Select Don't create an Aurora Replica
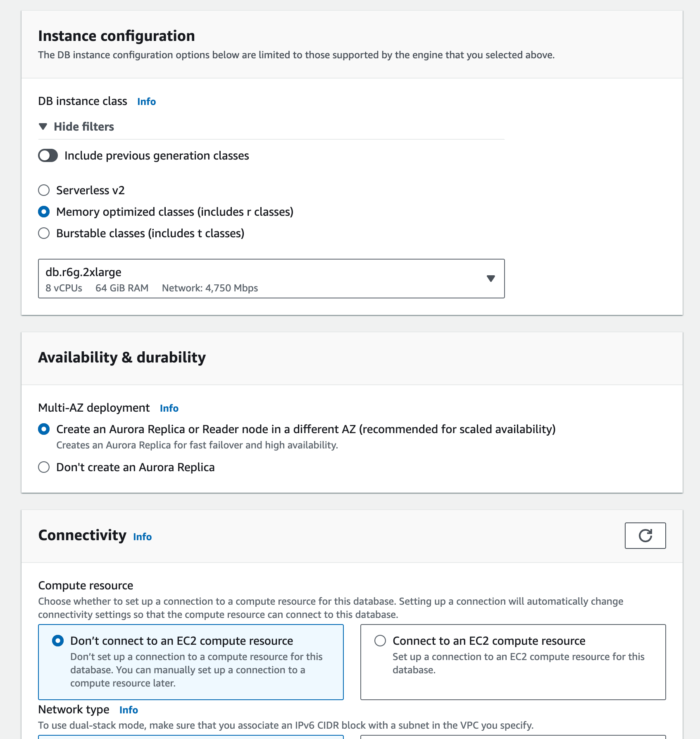This screenshot has height=739, width=700. pos(44,467)
